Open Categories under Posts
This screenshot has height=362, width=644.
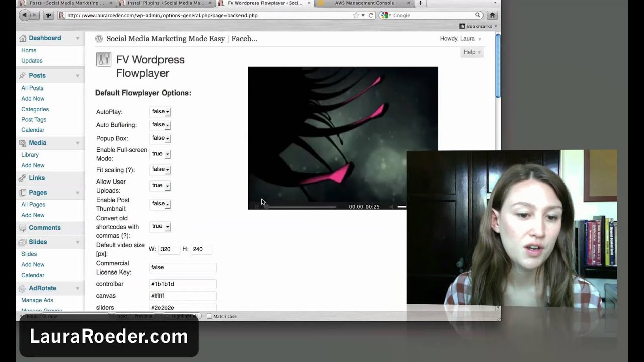coord(35,109)
